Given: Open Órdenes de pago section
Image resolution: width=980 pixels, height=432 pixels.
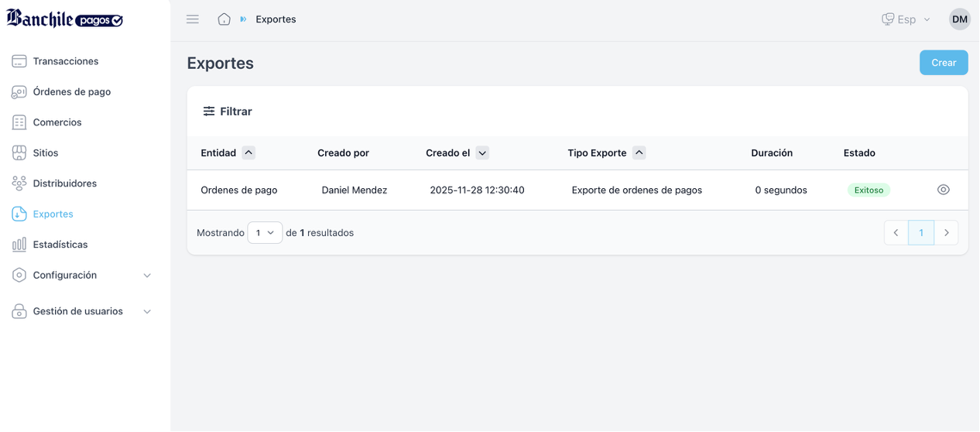Looking at the screenshot, I should tap(72, 92).
